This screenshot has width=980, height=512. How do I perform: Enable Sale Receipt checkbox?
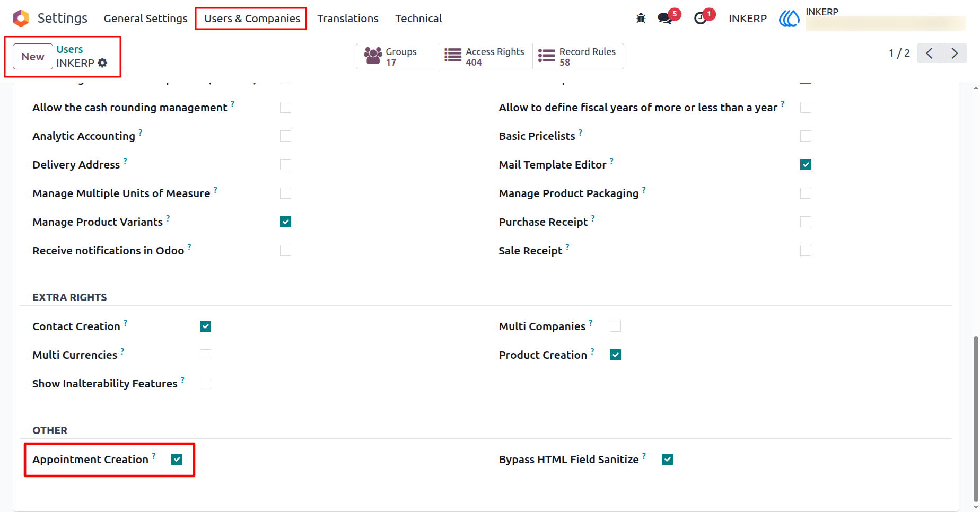click(x=806, y=251)
